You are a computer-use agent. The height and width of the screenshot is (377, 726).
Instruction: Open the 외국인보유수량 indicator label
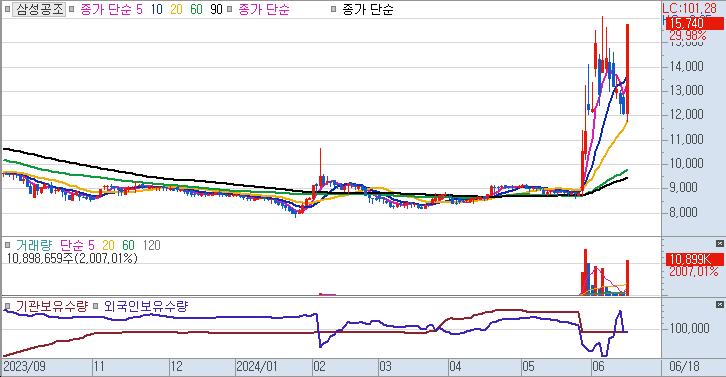point(146,306)
